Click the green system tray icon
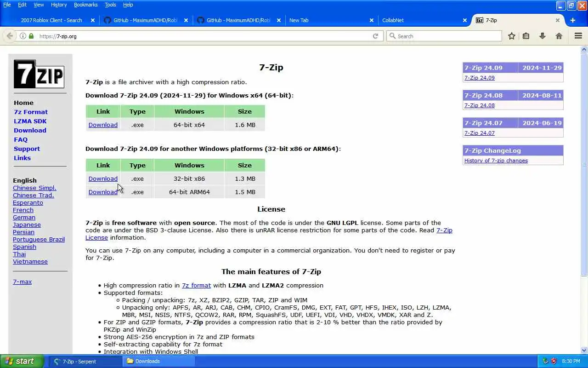The height and width of the screenshot is (368, 588). [545, 361]
